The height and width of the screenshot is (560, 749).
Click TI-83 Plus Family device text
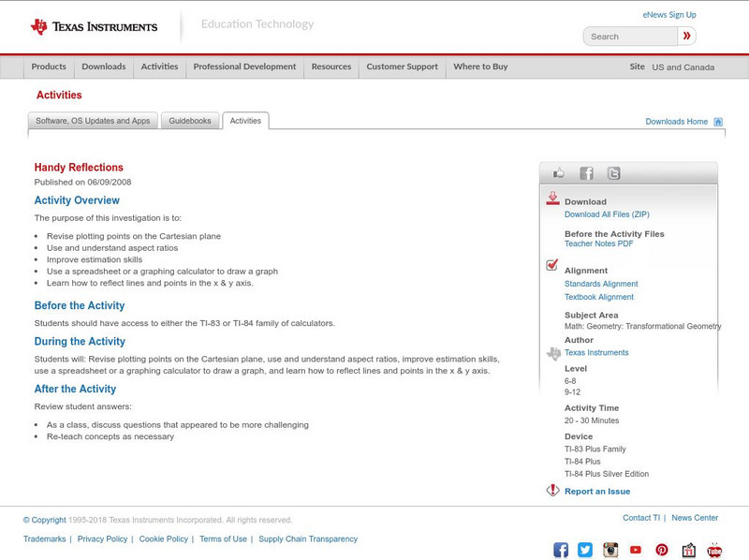pyautogui.click(x=595, y=449)
